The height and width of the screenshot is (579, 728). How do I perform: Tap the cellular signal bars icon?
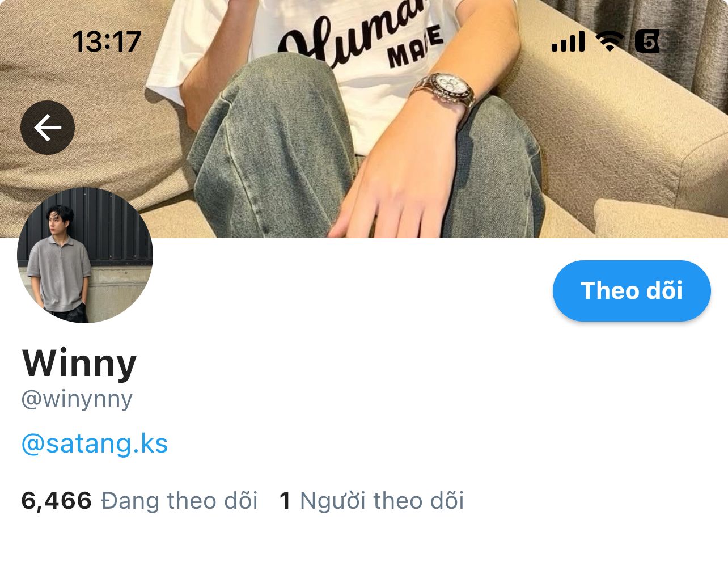(x=568, y=42)
